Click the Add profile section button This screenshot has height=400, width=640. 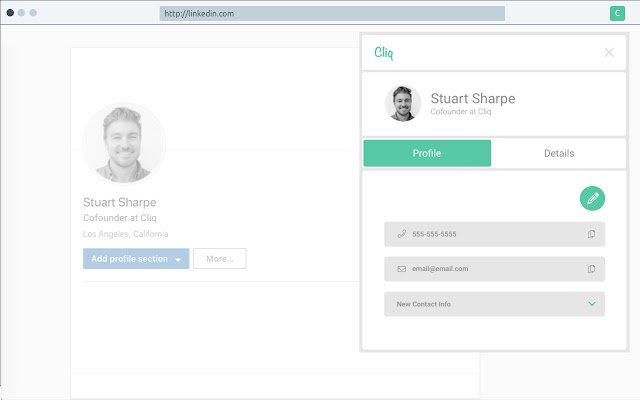(x=136, y=258)
